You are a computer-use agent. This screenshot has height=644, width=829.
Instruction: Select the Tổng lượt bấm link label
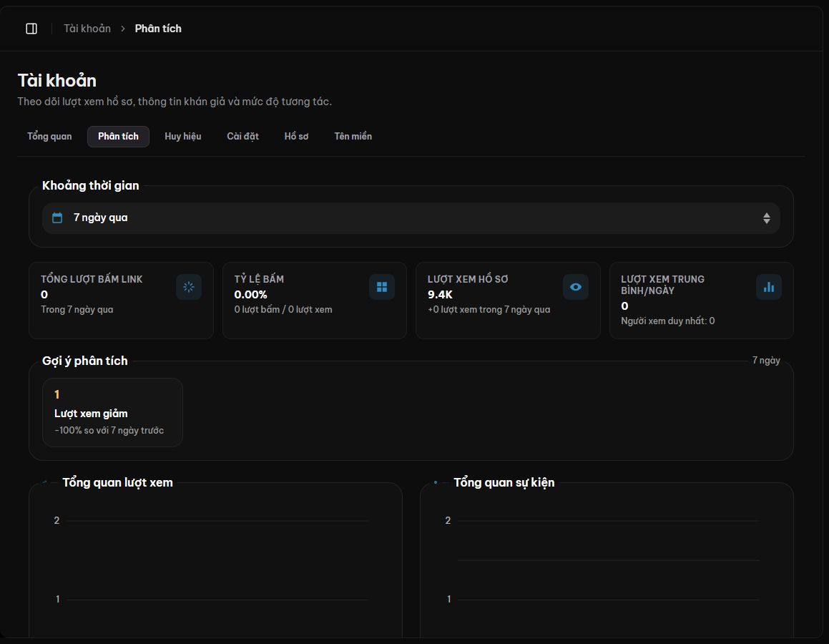92,279
